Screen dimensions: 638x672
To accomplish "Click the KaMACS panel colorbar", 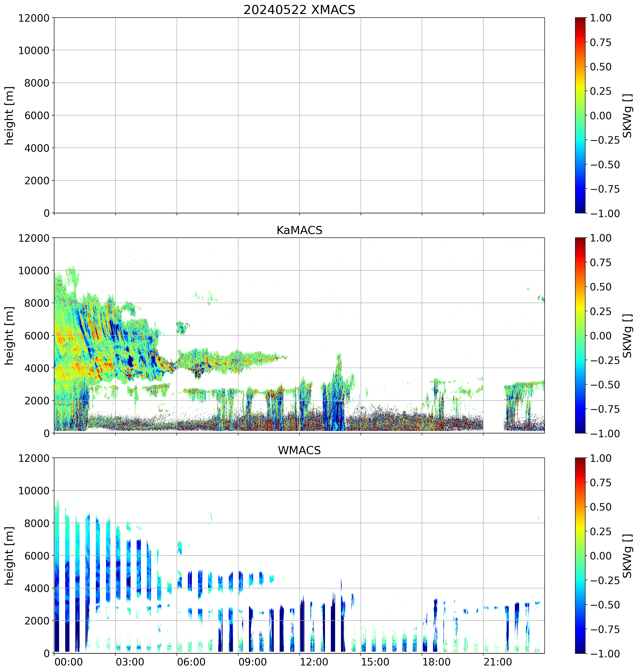I will tap(580, 335).
